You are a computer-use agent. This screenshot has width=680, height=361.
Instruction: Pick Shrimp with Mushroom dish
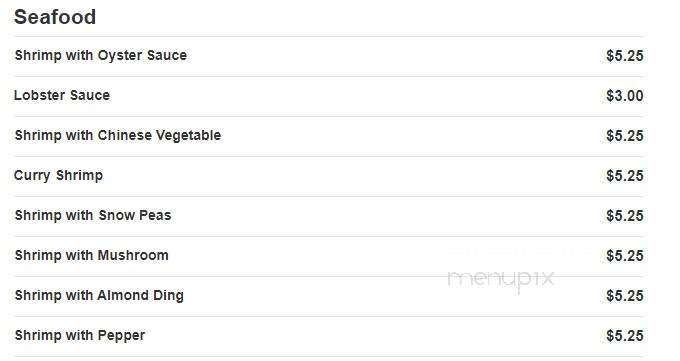click(x=92, y=255)
